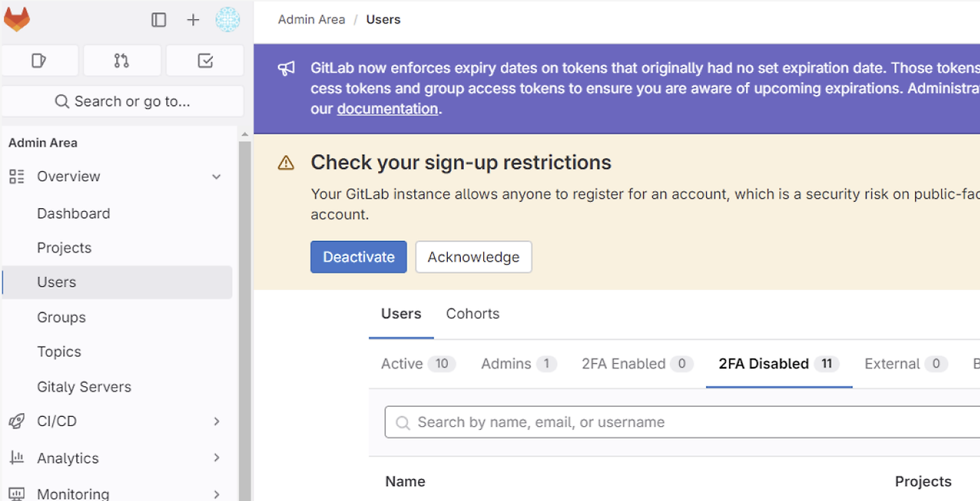Open the Merge requests shortcut icon

[122, 60]
